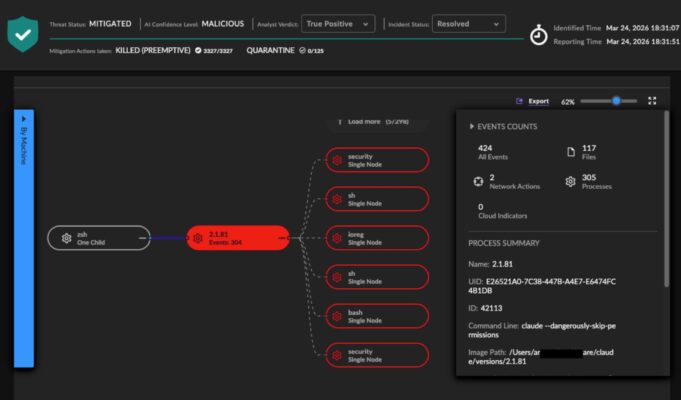Click the Processes gear icon in Events Counts
Screen dimensions: 681x400
[x=571, y=181]
